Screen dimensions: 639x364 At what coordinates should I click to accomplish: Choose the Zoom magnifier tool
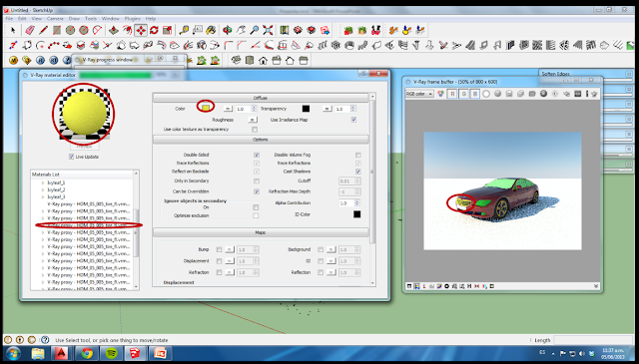pyautogui.click(x=255, y=30)
